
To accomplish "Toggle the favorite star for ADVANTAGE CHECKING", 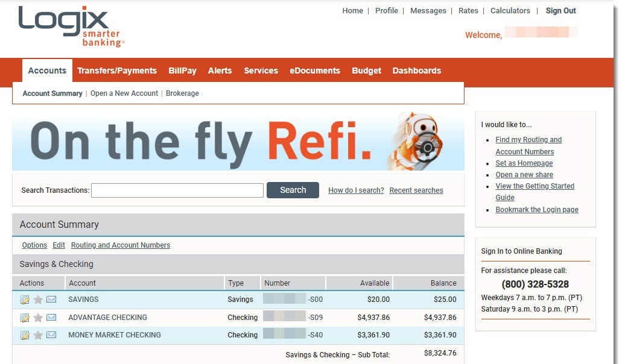I will coord(37,318).
